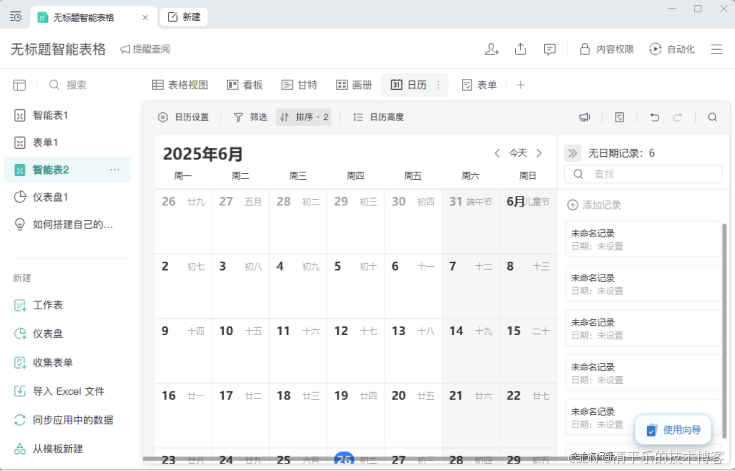Viewport: 735px width, 471px height.
Task: Open 自动化 automation
Action: 672,49
